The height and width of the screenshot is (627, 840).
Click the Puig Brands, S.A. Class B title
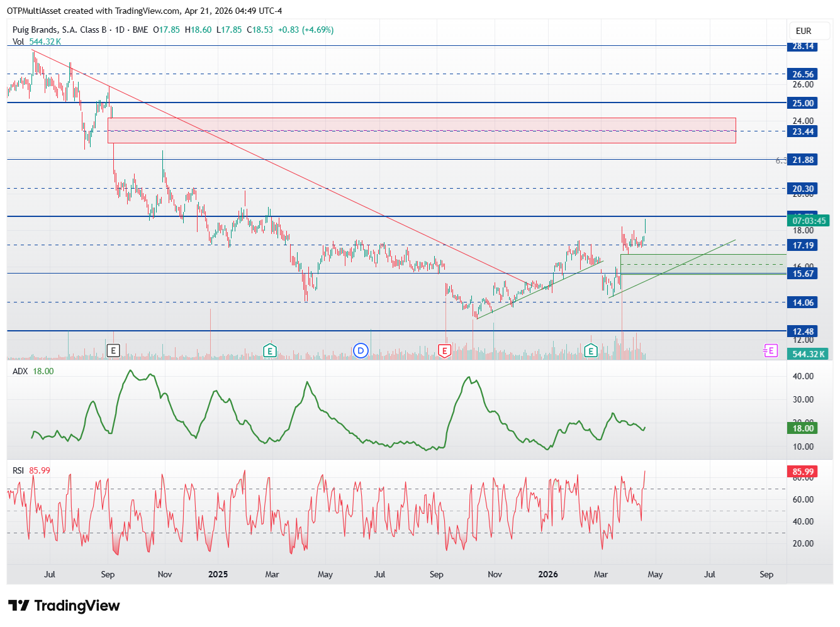[60, 30]
